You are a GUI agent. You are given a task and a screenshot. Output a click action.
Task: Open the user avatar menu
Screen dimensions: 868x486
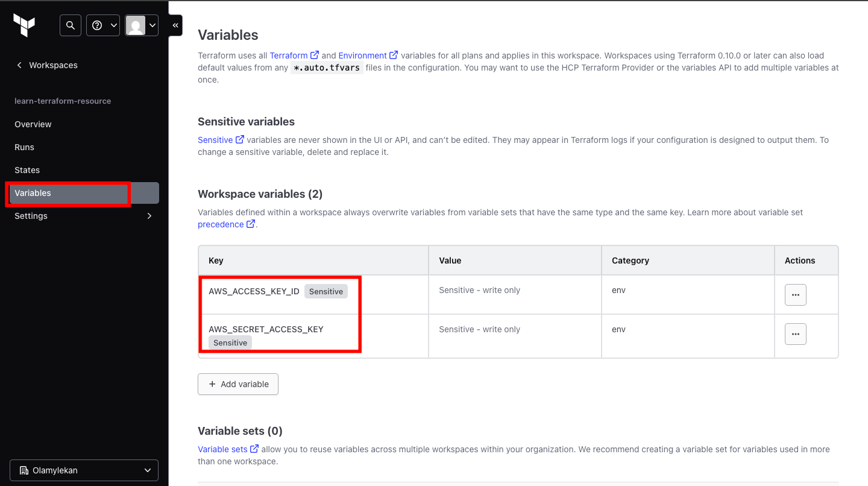(142, 25)
